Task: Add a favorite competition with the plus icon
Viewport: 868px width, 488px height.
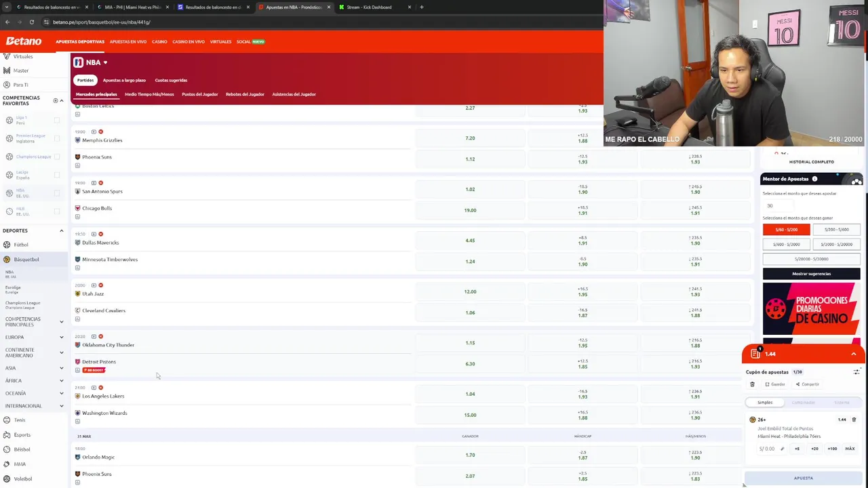Action: pos(56,100)
